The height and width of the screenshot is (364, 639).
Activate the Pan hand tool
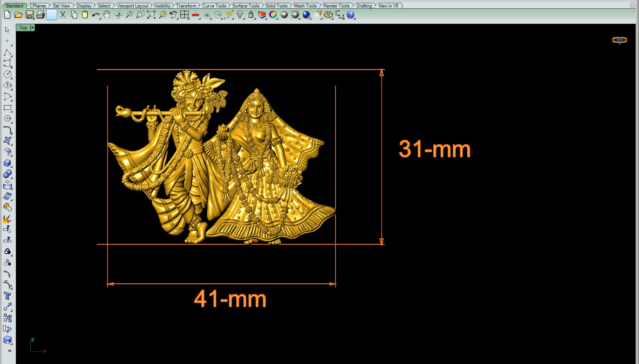click(107, 15)
